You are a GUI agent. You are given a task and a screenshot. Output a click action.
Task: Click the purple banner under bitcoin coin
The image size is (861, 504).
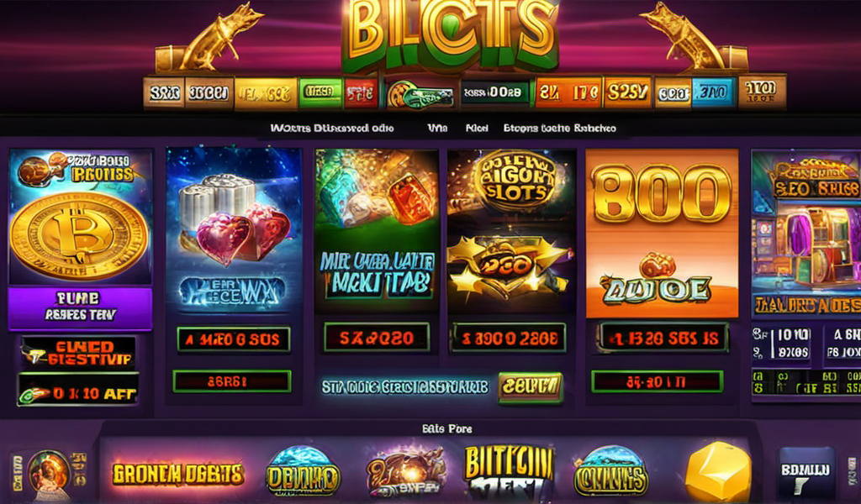point(80,309)
